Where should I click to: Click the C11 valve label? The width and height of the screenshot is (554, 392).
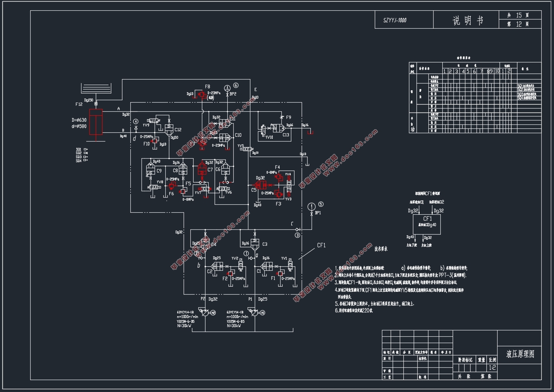coord(232,118)
